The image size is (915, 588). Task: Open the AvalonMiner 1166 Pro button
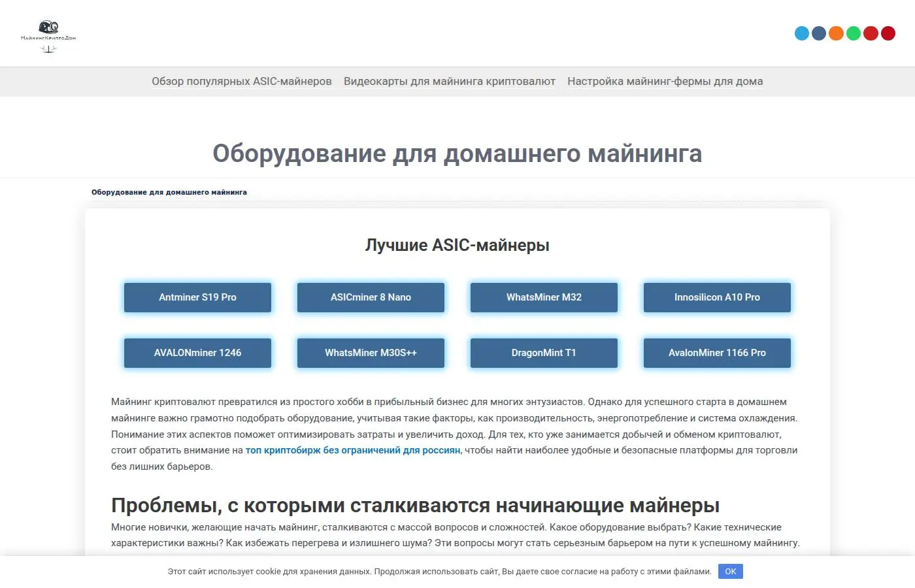(x=717, y=353)
